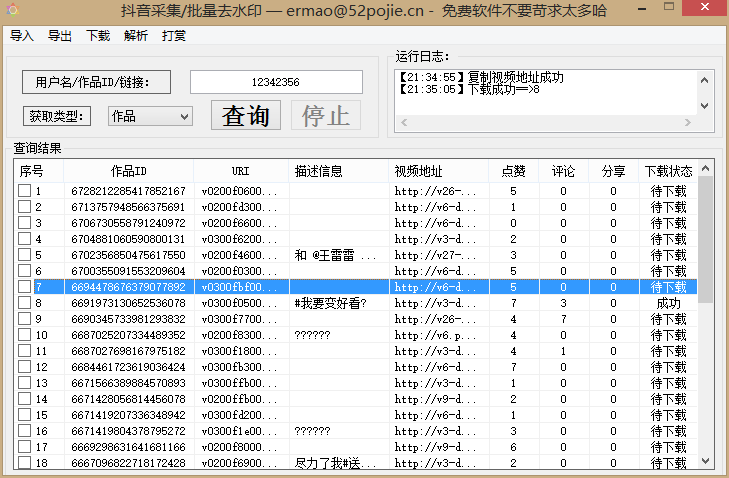Check the checkbox for row 1

(x=24, y=191)
